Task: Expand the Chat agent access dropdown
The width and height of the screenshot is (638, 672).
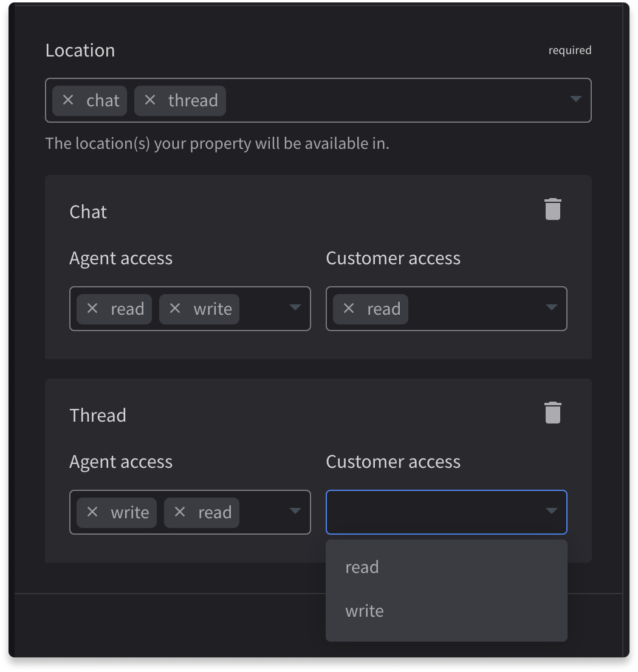Action: tap(295, 309)
